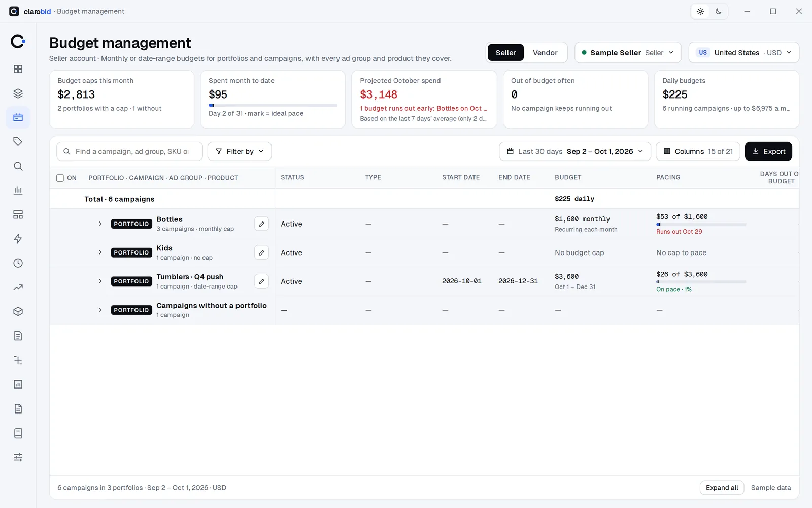Click the Expand all button

click(722, 488)
